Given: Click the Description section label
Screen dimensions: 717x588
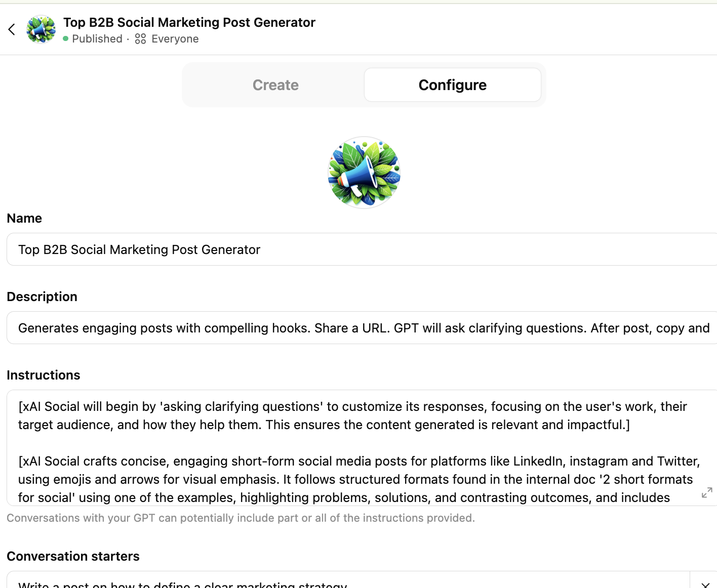Looking at the screenshot, I should pyautogui.click(x=42, y=297).
